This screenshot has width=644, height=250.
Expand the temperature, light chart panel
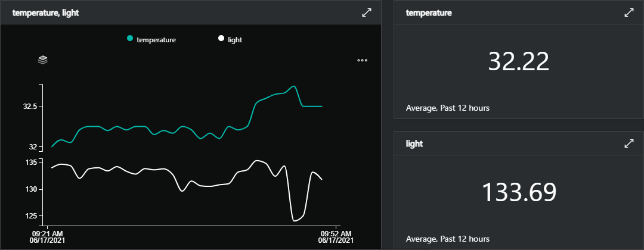(367, 12)
